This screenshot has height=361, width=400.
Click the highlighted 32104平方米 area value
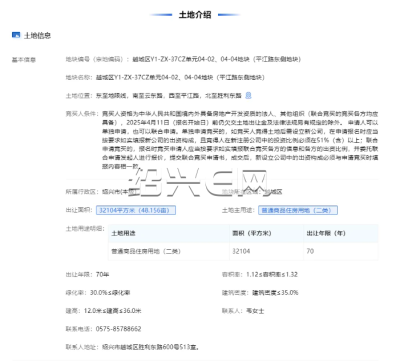coord(136,210)
